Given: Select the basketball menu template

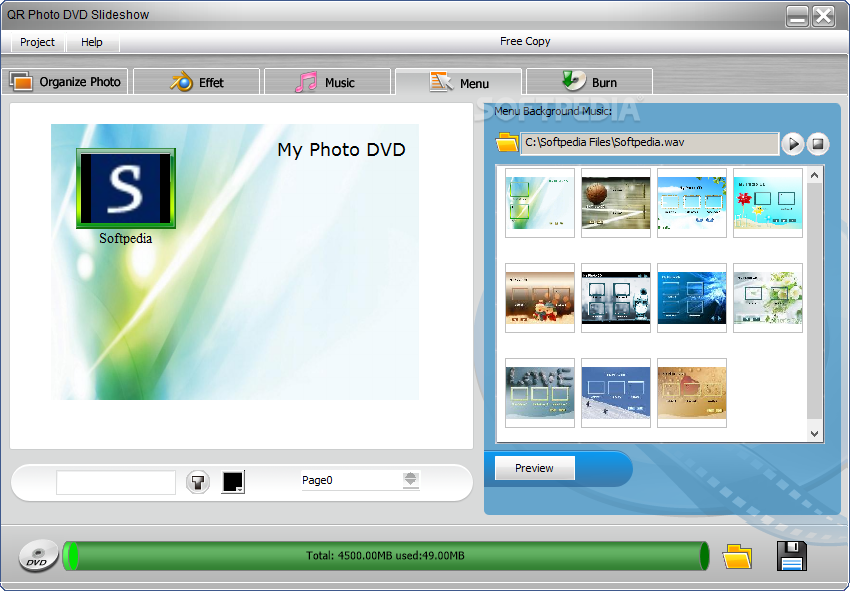Looking at the screenshot, I should 616,203.
